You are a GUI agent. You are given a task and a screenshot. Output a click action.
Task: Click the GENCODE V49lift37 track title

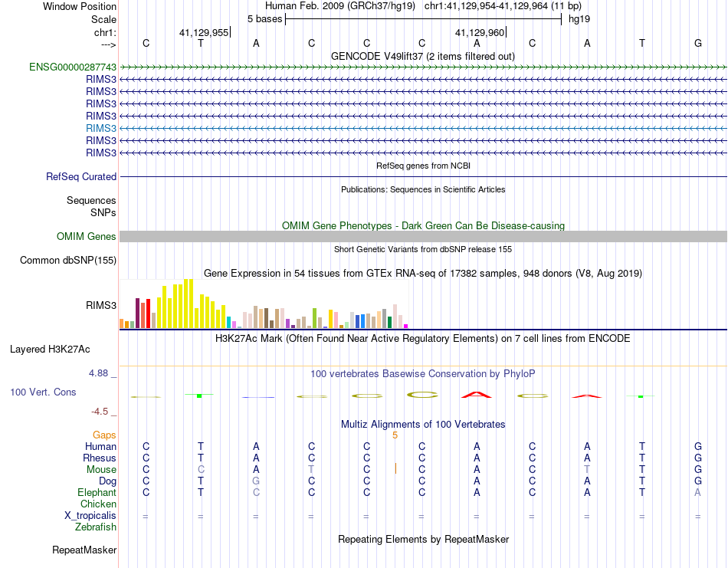pos(423,56)
